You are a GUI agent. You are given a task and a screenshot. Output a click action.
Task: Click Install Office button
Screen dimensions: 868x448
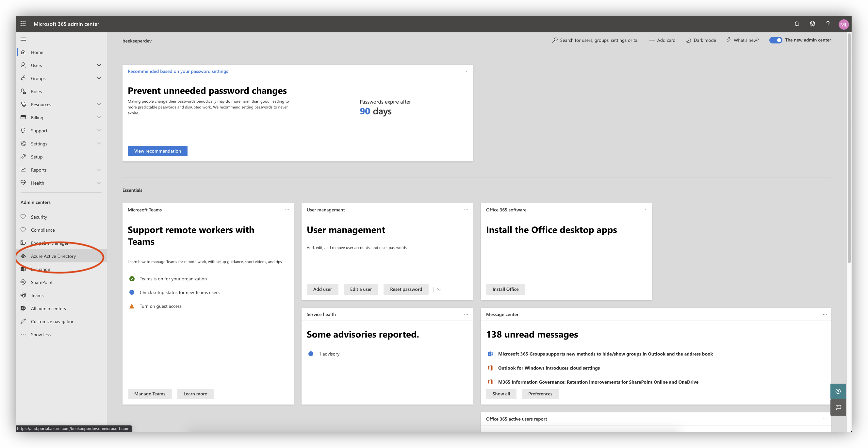(x=505, y=289)
